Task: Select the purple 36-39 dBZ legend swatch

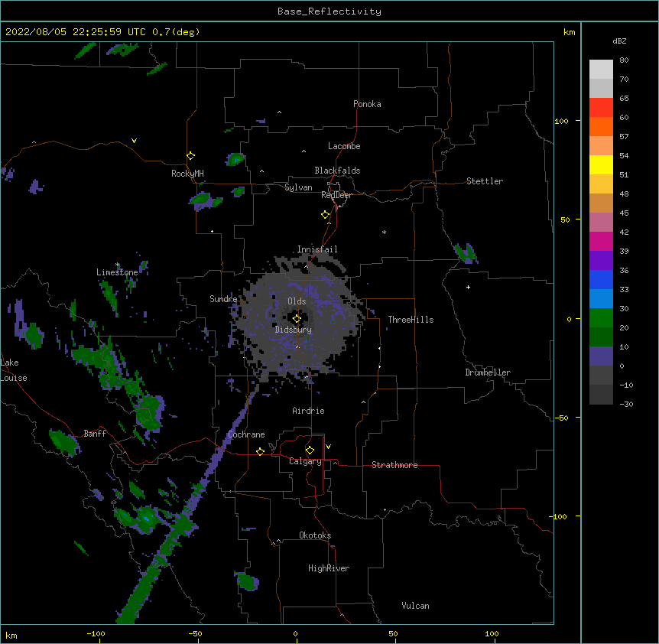Action: (x=601, y=261)
